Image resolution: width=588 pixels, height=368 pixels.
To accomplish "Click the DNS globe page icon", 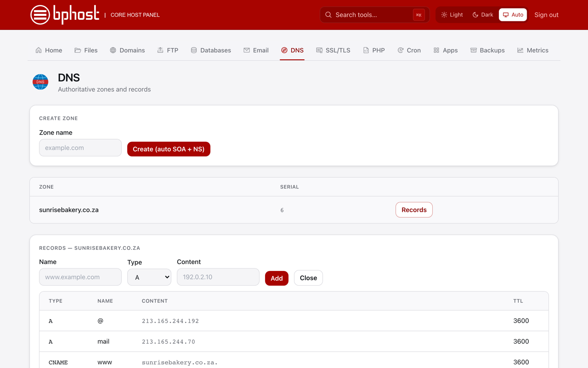I will pos(40,82).
